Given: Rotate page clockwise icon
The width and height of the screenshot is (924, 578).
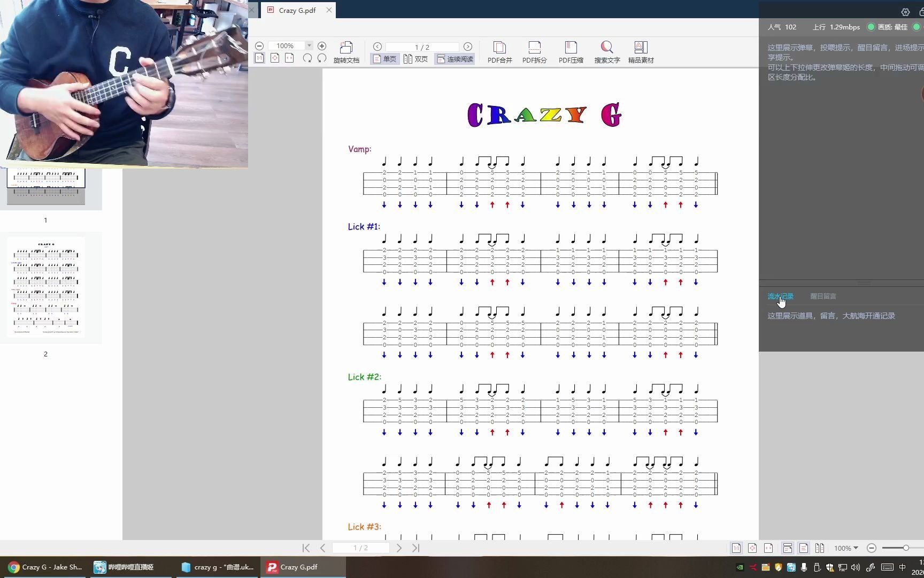Looking at the screenshot, I should (307, 58).
